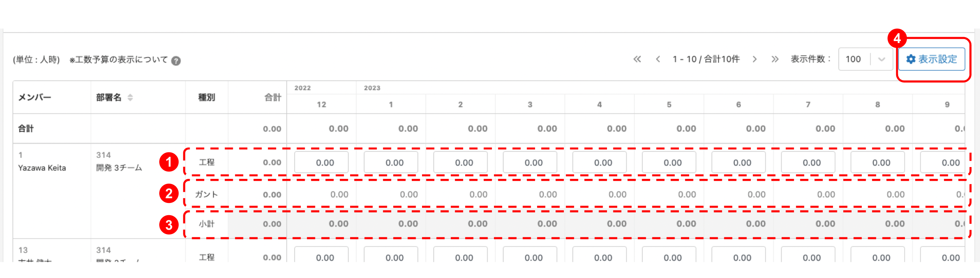Open the 表示件数 100 dropdown
Viewport: 980px width, 278px height.
[x=865, y=59]
